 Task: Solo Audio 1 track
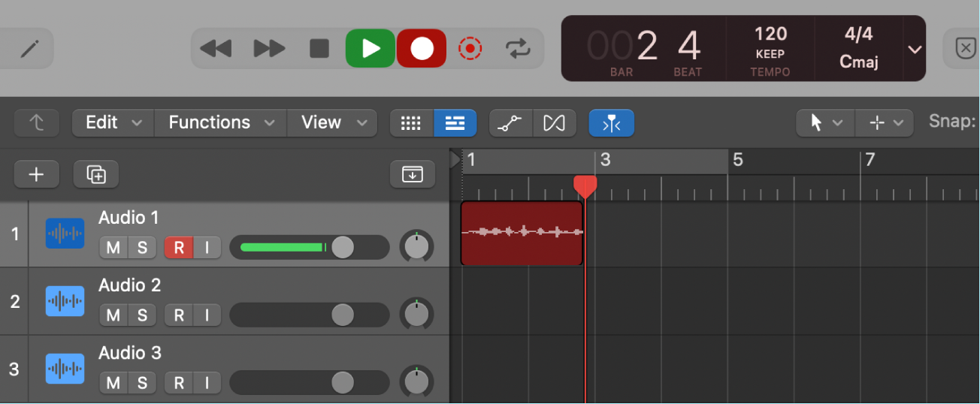coord(142,248)
